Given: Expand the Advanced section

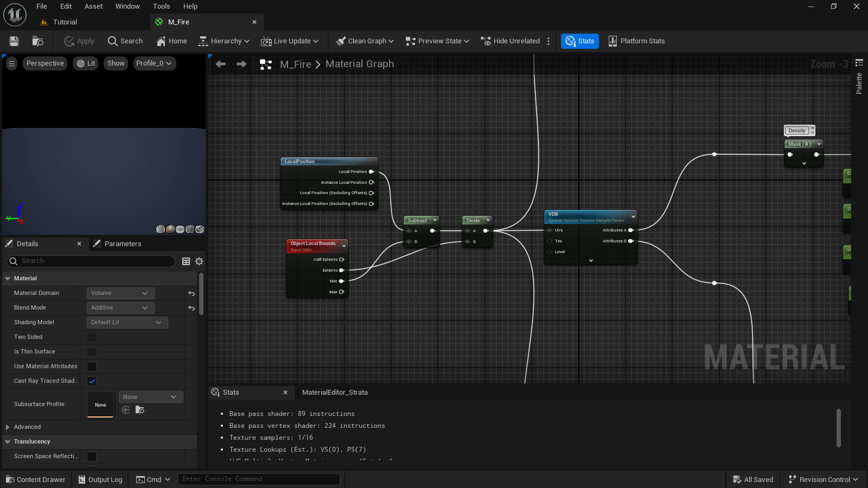Looking at the screenshot, I should [8, 427].
